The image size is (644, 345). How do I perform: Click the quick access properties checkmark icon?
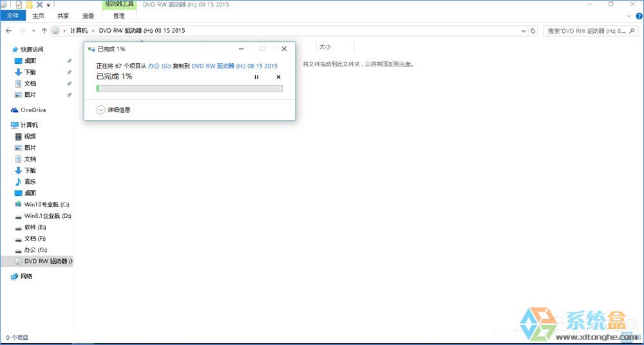click(x=19, y=5)
